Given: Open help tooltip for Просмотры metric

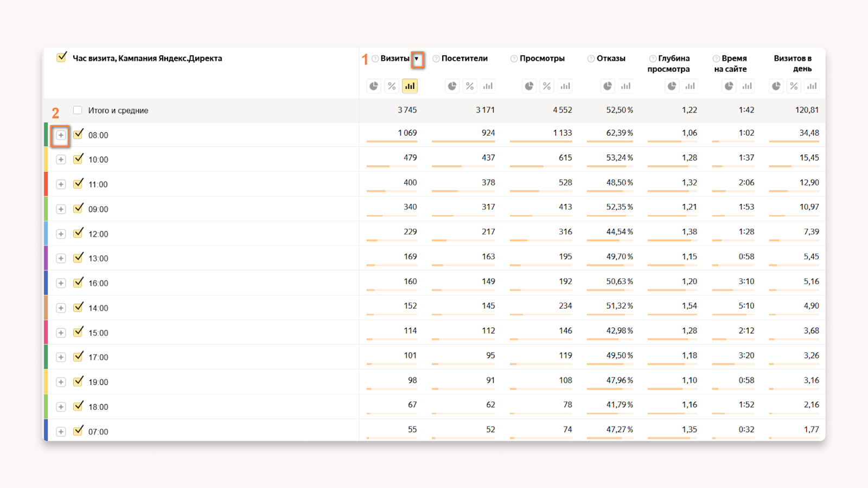Looking at the screenshot, I should point(514,59).
